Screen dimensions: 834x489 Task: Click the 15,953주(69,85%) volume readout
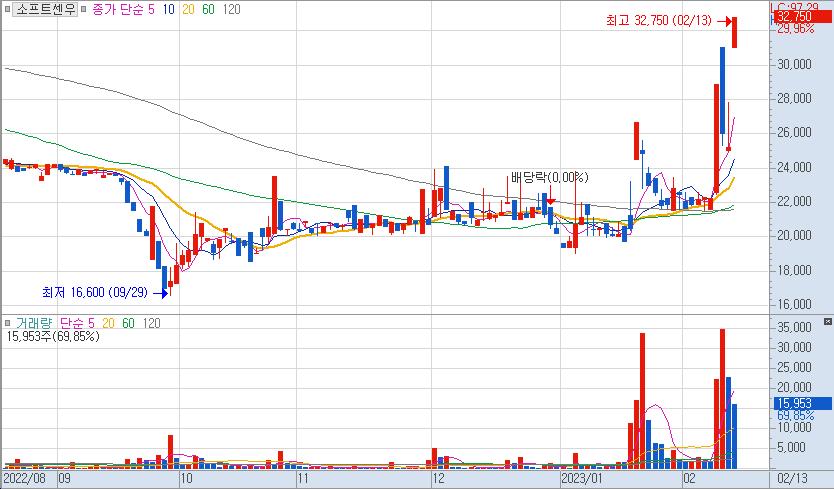[x=53, y=336]
